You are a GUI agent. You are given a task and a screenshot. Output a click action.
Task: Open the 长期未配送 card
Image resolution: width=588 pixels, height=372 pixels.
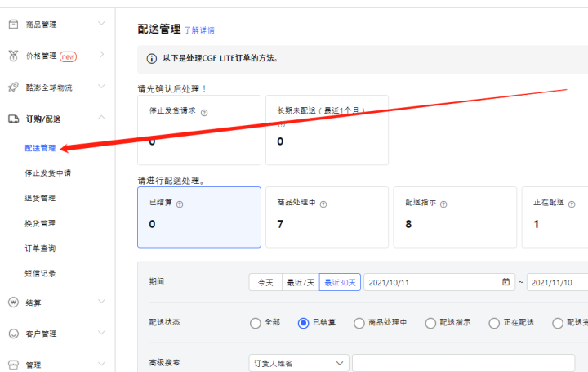(327, 130)
